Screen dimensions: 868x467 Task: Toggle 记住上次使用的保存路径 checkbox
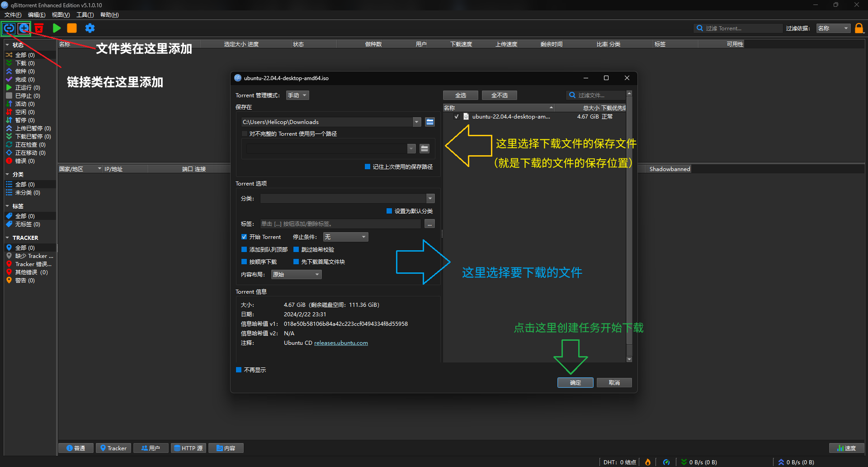point(368,167)
